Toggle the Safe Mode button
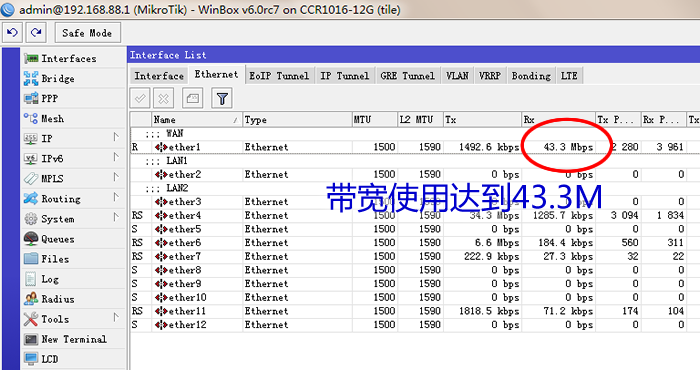 coord(88,33)
